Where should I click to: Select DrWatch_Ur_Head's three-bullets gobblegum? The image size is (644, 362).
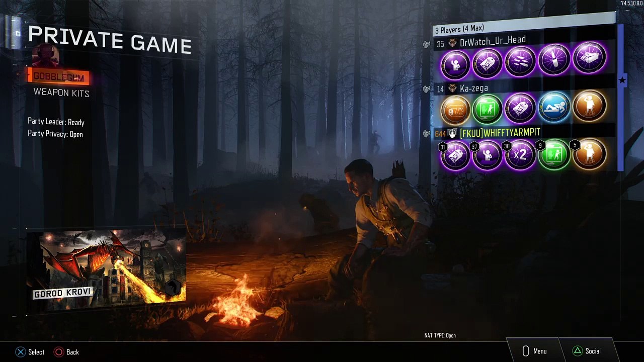click(x=521, y=62)
